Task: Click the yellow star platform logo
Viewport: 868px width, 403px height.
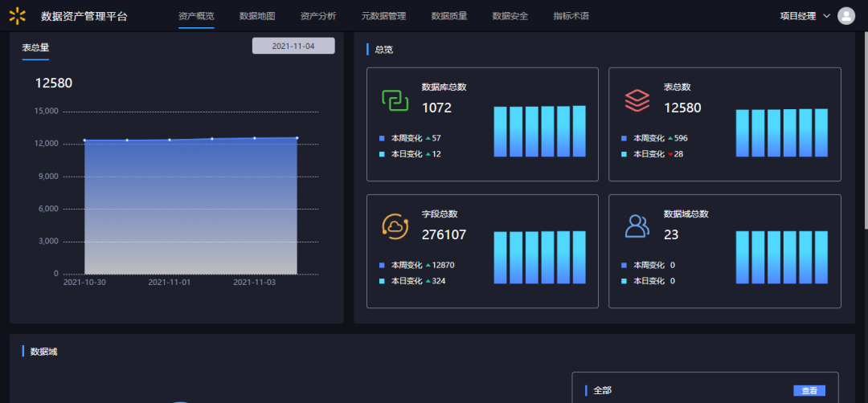Action: click(17, 16)
